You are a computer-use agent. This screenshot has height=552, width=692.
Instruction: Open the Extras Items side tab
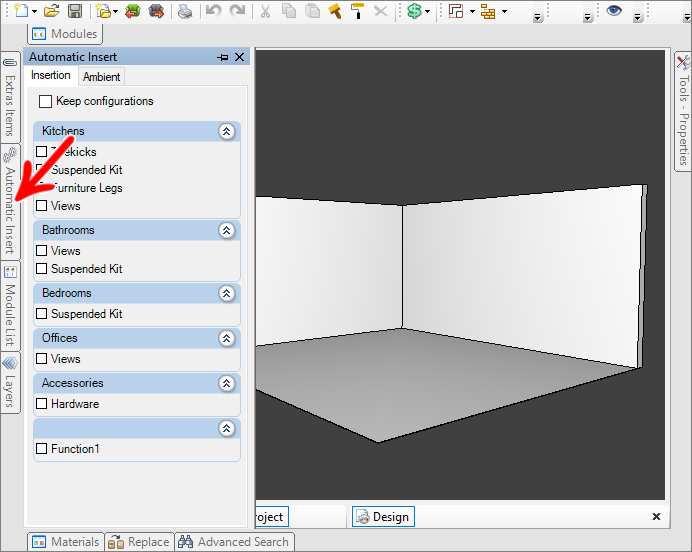(10, 97)
